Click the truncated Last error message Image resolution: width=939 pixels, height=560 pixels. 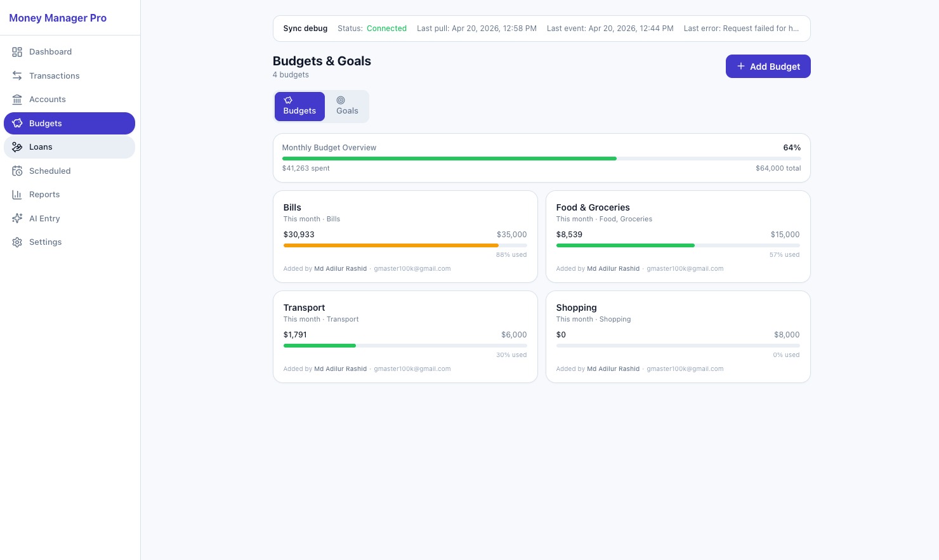pyautogui.click(x=740, y=29)
